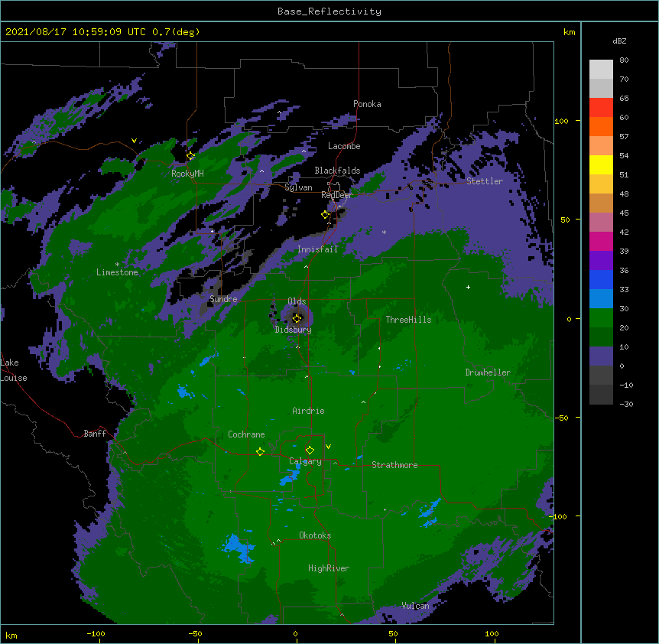Click the yellow diamond marker near RockyMH

(x=190, y=156)
